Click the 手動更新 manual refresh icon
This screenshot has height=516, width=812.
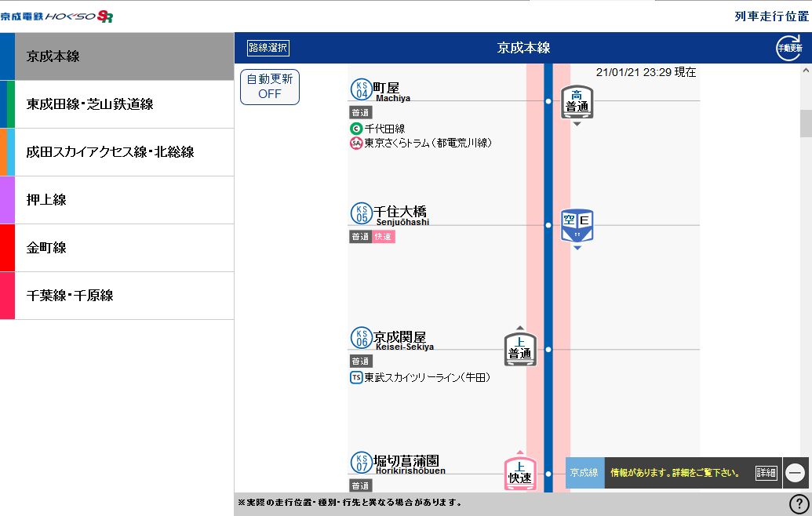coord(788,48)
